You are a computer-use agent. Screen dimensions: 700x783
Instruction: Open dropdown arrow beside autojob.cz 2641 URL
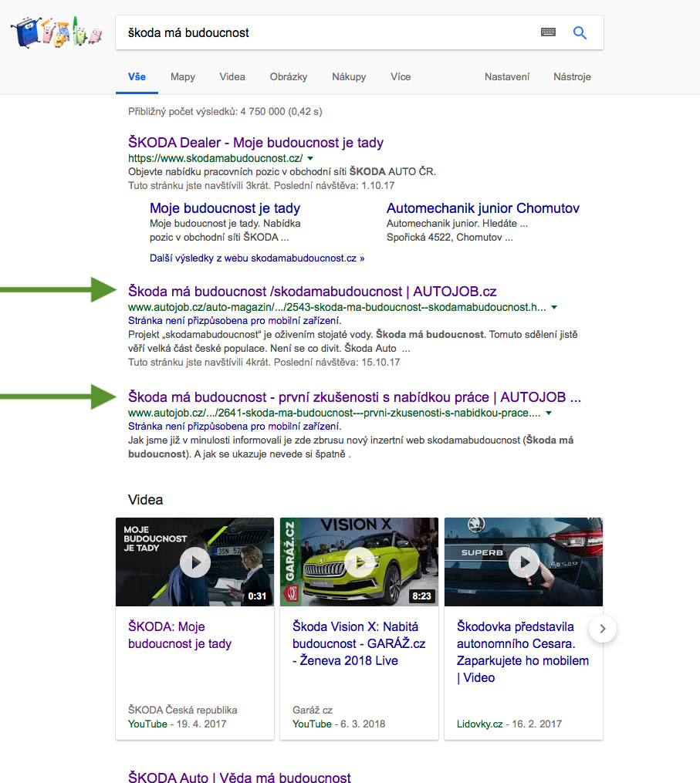(x=549, y=413)
